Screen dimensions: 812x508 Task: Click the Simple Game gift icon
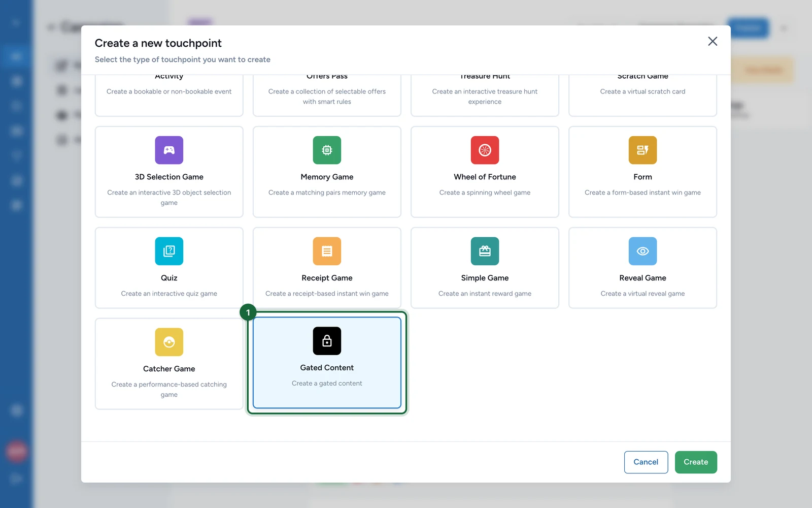click(x=485, y=251)
